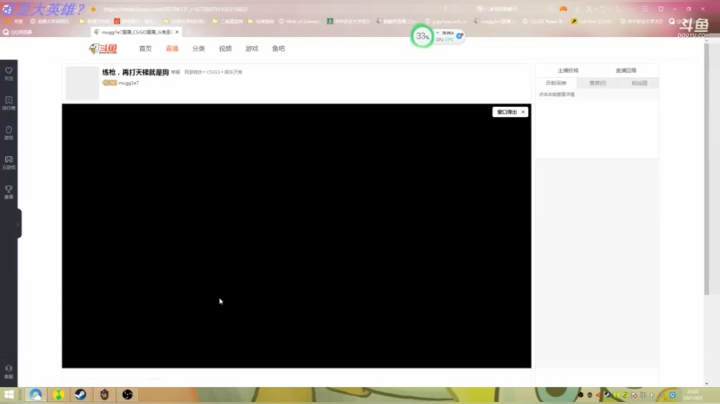The image size is (720, 404).
Task: Close the mugg1e7 browser tab
Action: tap(177, 32)
